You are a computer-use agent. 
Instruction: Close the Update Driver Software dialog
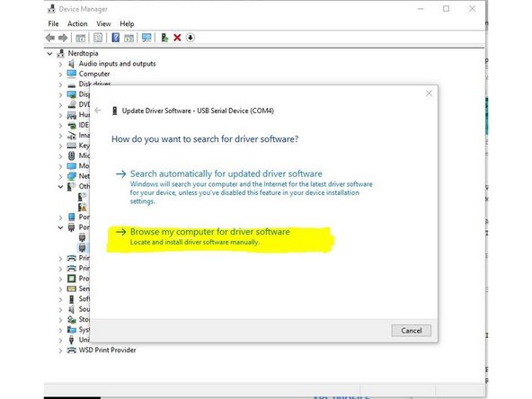pyautogui.click(x=429, y=93)
